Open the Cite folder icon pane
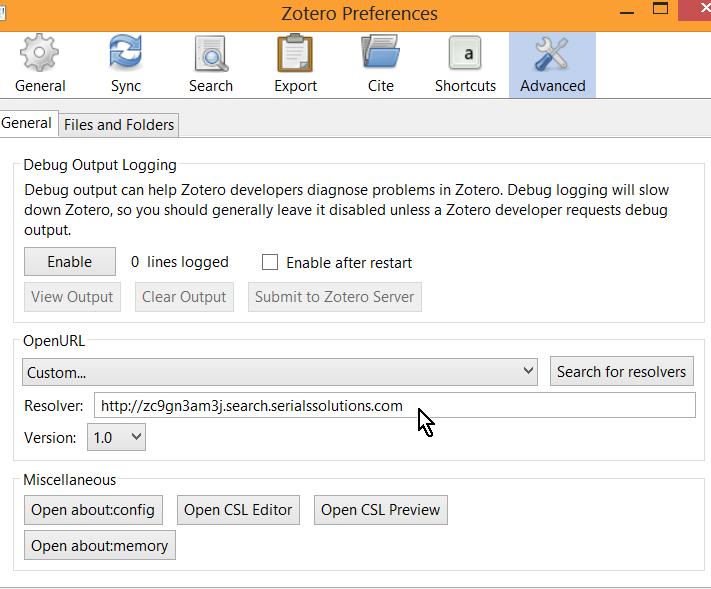This screenshot has width=711, height=589. (380, 52)
